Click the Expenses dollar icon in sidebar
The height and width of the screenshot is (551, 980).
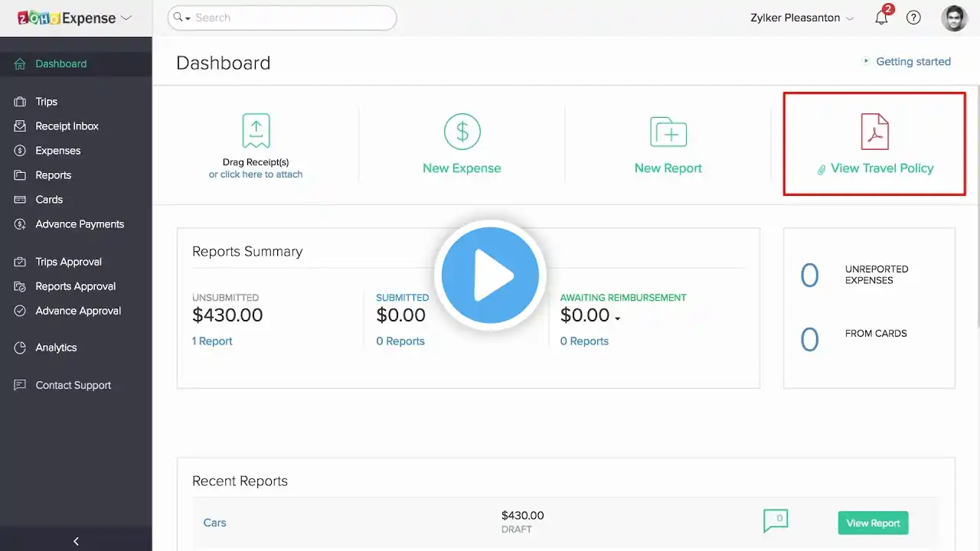point(20,150)
